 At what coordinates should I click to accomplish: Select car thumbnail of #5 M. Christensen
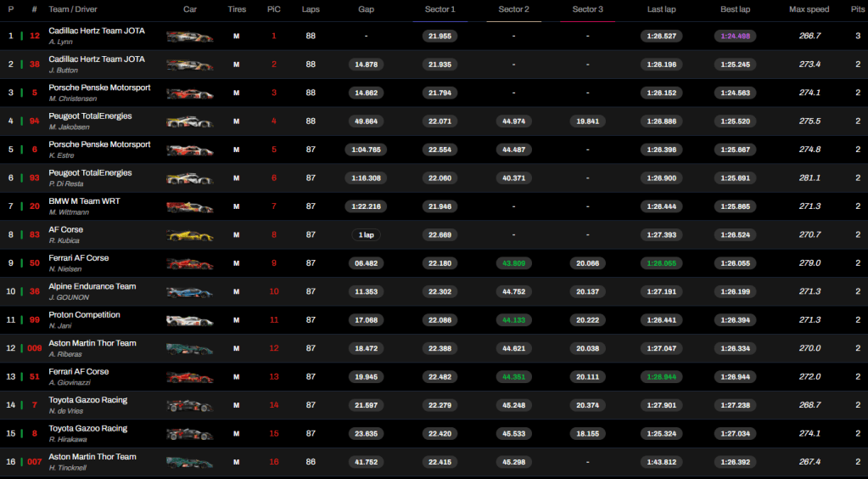coord(190,93)
